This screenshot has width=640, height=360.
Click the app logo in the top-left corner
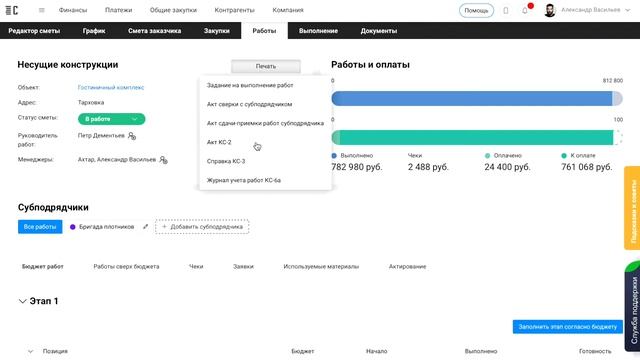(12, 10)
